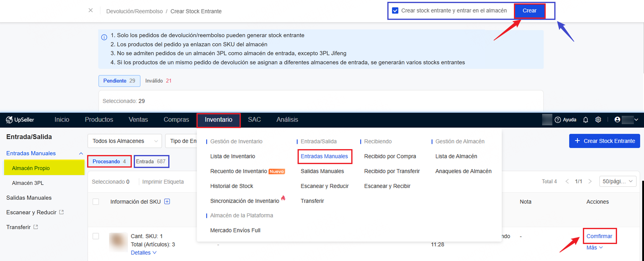Expand Detalles for the SKU row
Viewport: 644px width, 261px height.
(x=144, y=253)
